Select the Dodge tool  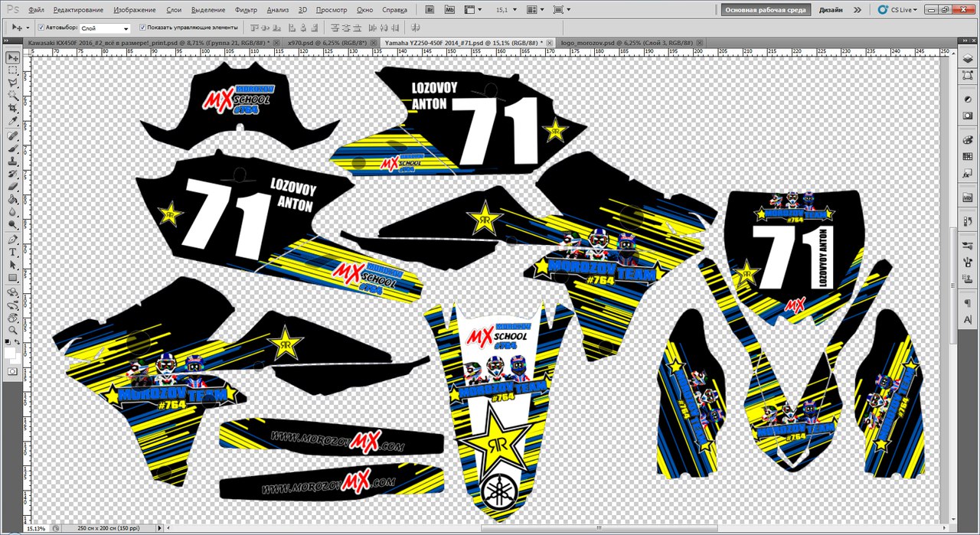13,225
